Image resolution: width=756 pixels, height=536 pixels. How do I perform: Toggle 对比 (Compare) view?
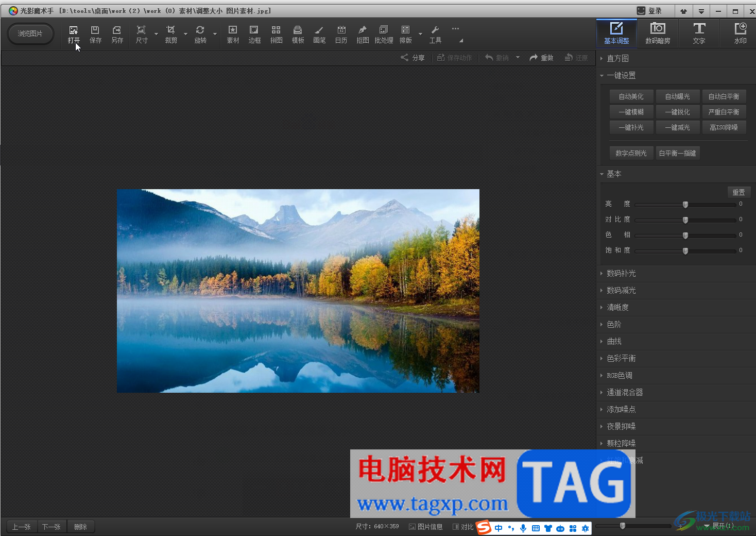click(x=463, y=527)
